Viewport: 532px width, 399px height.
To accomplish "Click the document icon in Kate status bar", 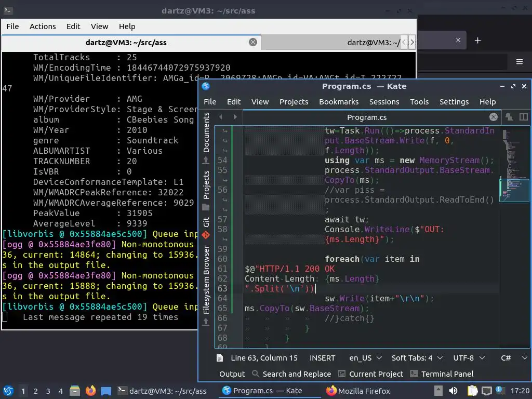I will click(220, 358).
